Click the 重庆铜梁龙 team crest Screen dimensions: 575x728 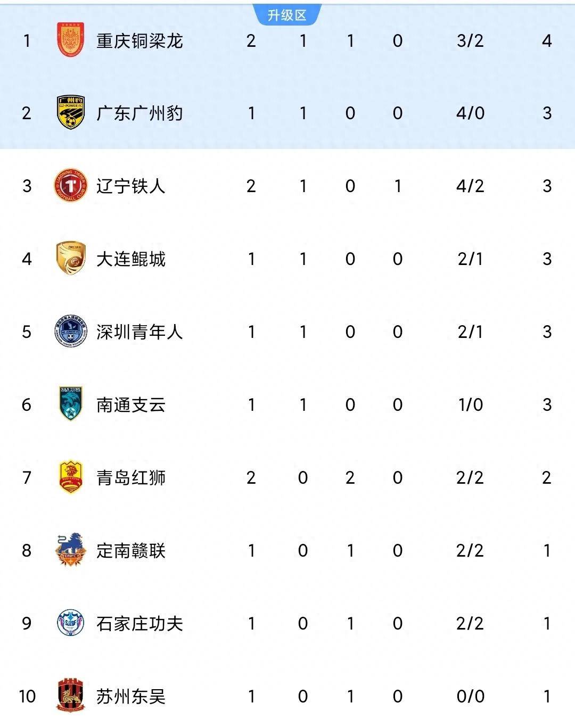pos(70,40)
